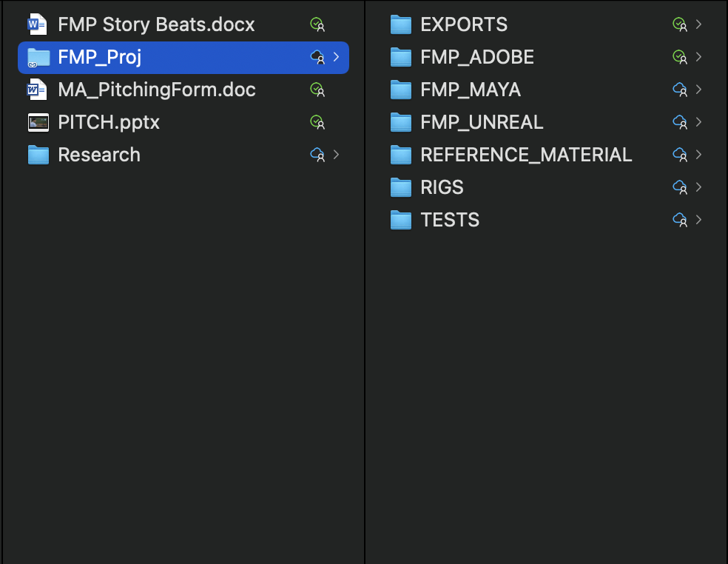Expand the REFERENCE_MATERIAL folder chevron

[698, 155]
